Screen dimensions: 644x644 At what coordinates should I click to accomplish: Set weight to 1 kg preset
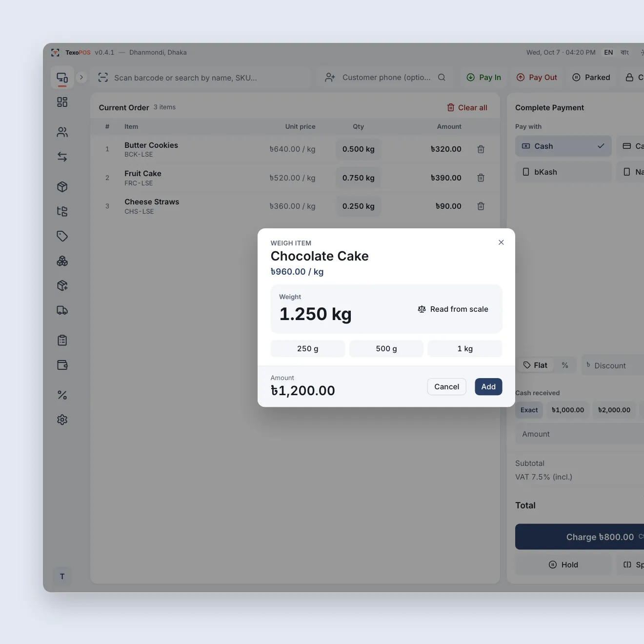click(465, 349)
